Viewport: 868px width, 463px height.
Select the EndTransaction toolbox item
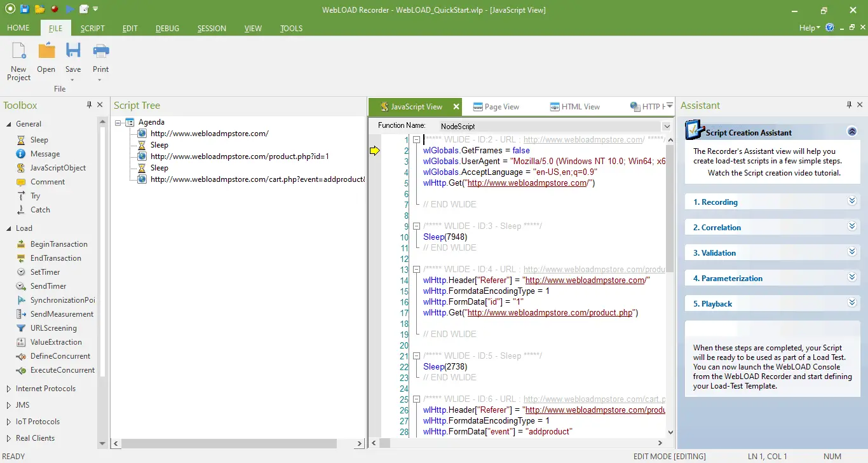pyautogui.click(x=55, y=258)
